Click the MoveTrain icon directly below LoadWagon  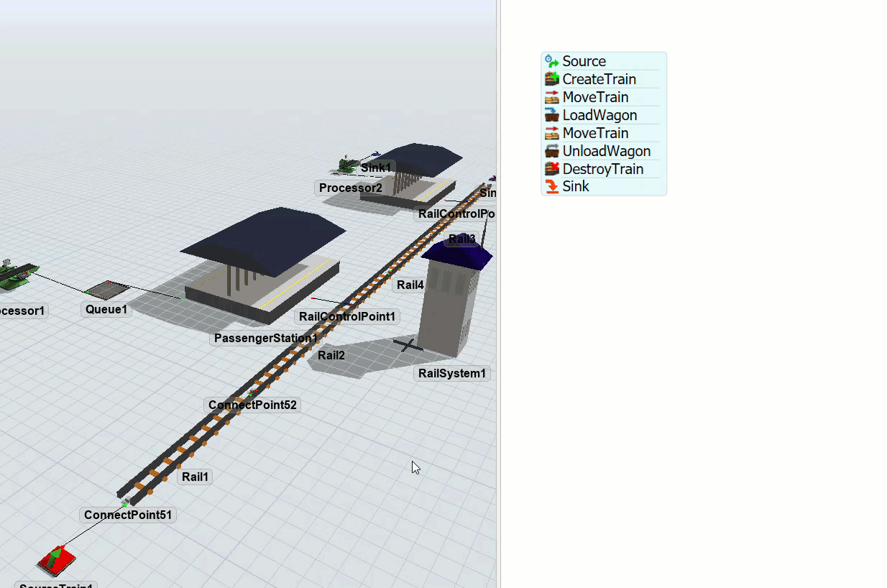[551, 133]
